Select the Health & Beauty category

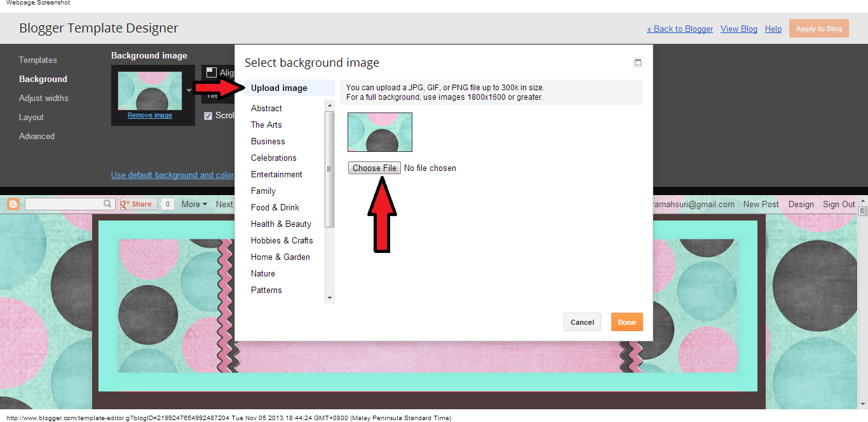281,224
